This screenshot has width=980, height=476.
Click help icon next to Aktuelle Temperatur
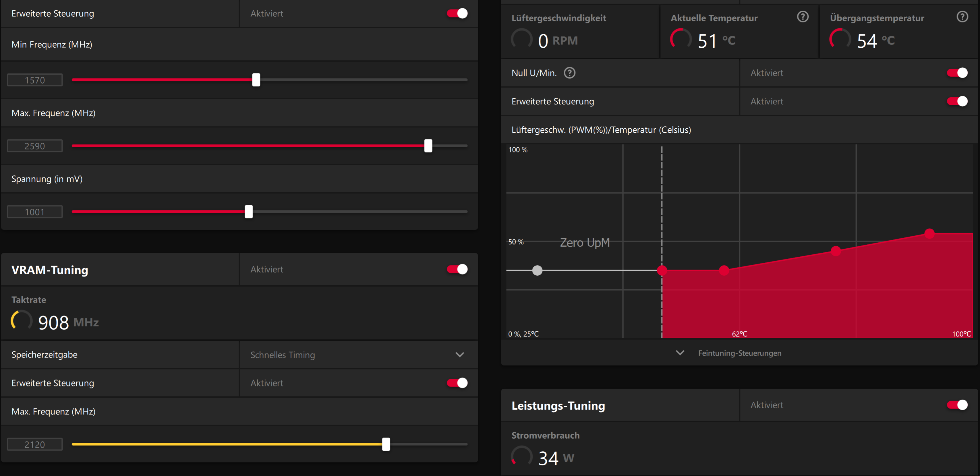click(x=803, y=17)
